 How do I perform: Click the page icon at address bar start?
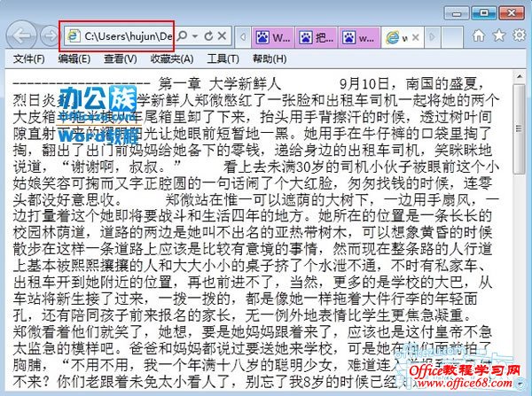(x=73, y=35)
